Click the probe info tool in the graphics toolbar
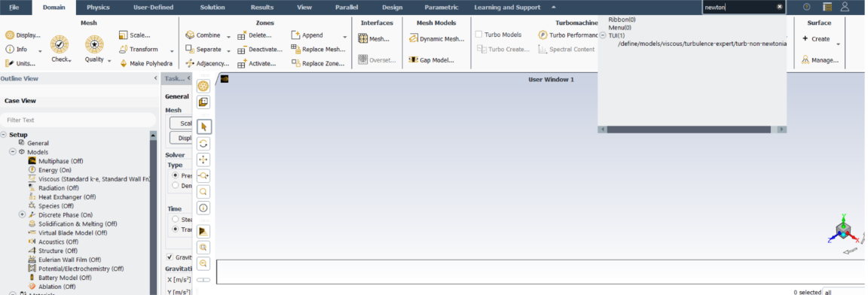 203,208
